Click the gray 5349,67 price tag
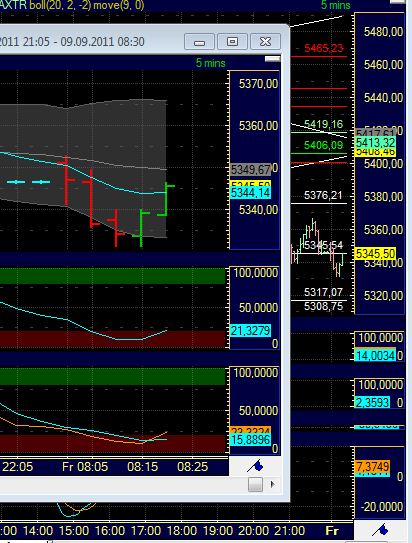Screen dimensions: 412x543 click(x=251, y=170)
